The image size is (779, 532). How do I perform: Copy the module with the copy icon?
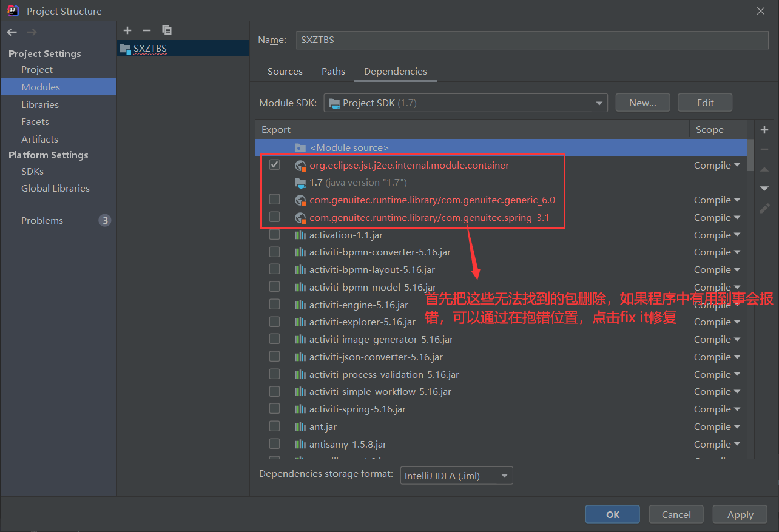(x=167, y=30)
